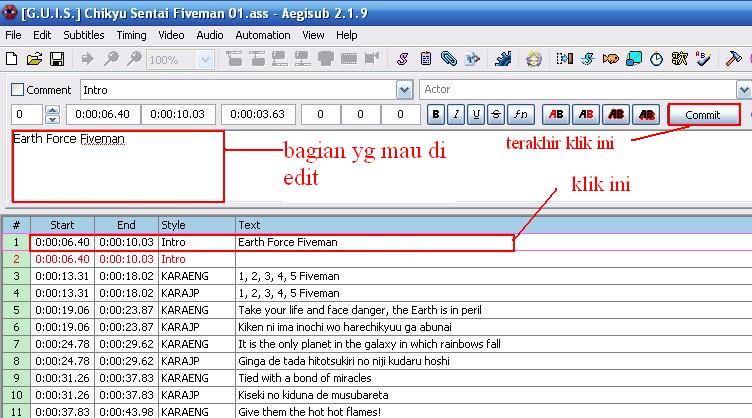Increase layer number with the spinner
The height and width of the screenshot is (418, 752).
point(52,110)
